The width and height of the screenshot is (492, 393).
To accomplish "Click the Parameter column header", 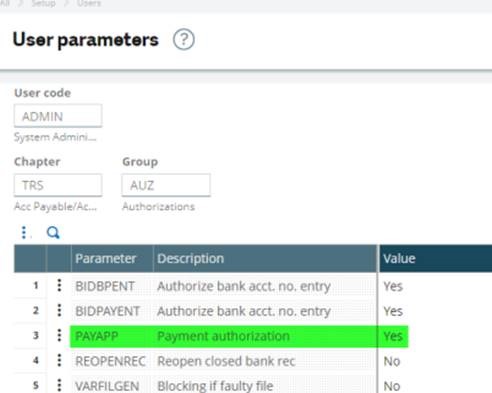I will [112, 259].
